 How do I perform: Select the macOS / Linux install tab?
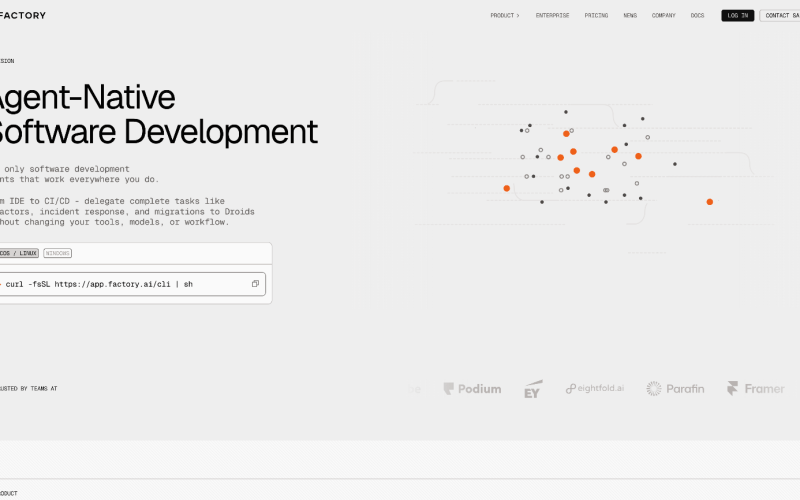pyautogui.click(x=19, y=253)
